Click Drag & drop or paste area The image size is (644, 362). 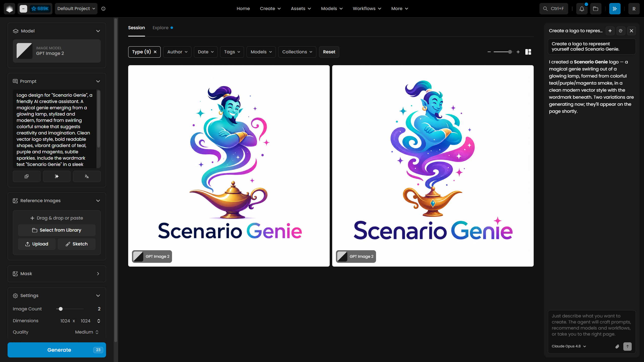tap(57, 218)
